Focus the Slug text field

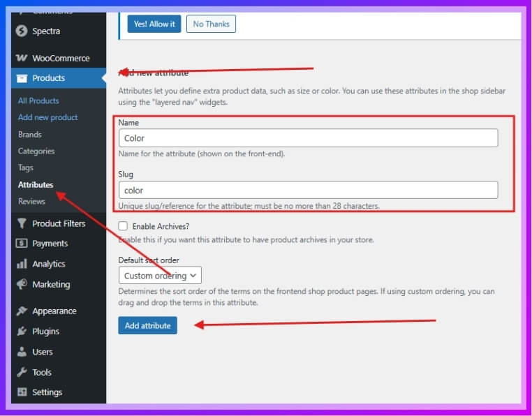tap(308, 190)
